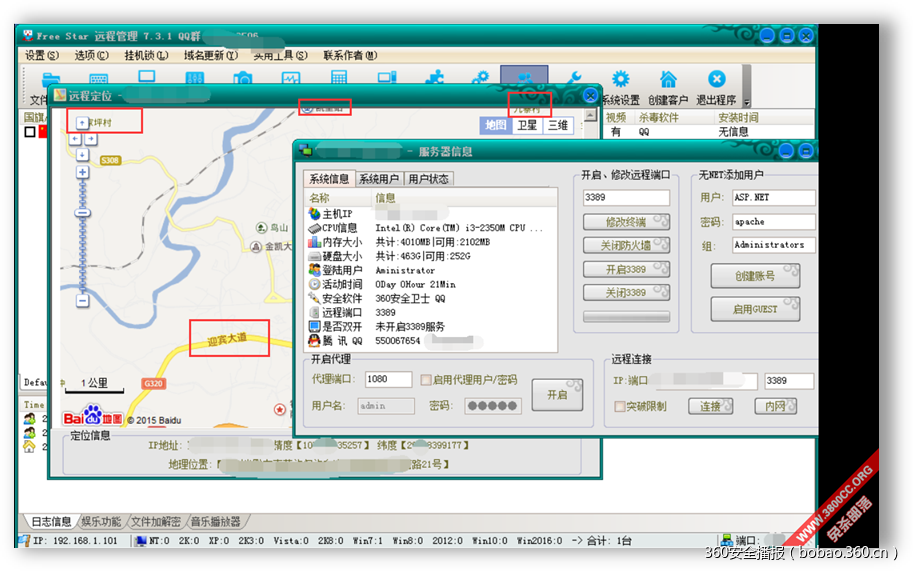
Task: Select the 腾讯QQ penguin row
Action: (x=430, y=341)
